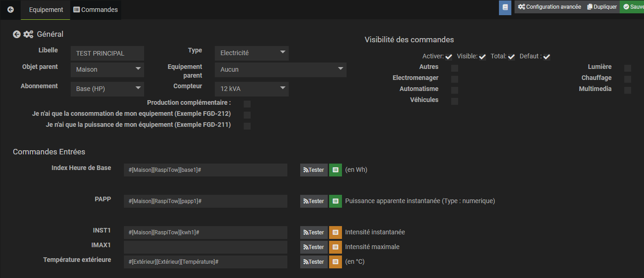644x278 pixels.
Task: Click the blue documentation book icon
Action: 505,7
